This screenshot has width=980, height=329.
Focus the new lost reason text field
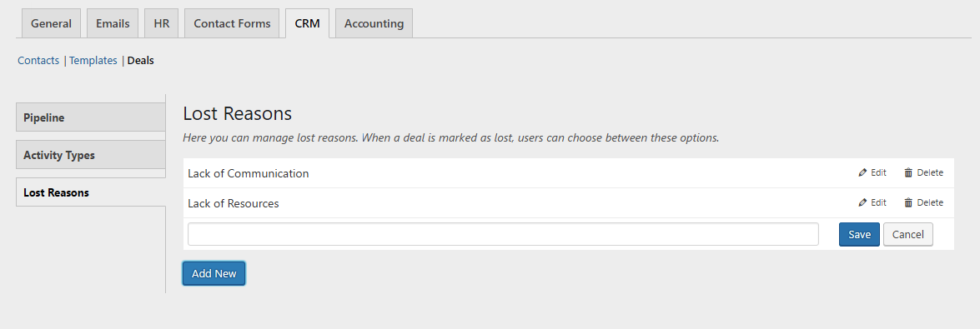pos(503,234)
